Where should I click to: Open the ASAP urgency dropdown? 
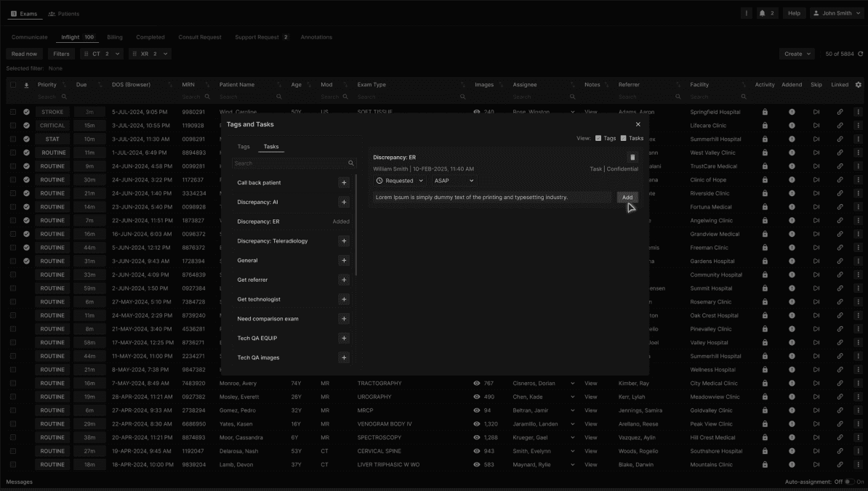454,181
